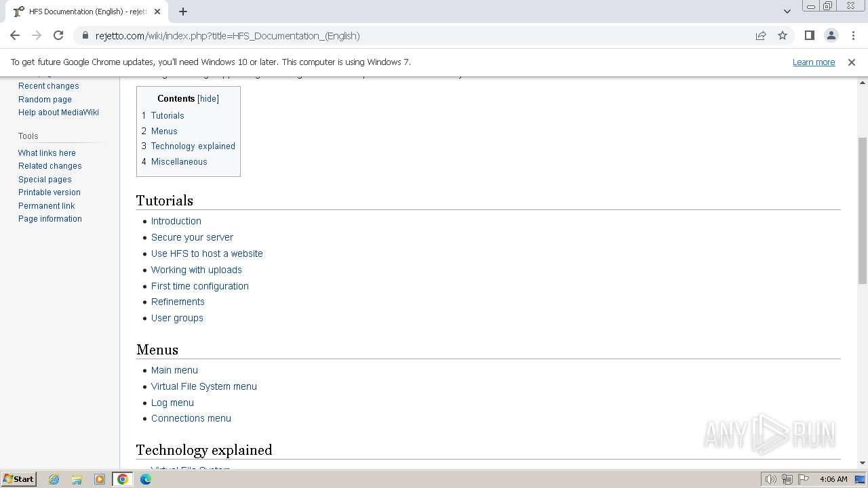
Task: Hide the Contents table
Action: click(208, 99)
